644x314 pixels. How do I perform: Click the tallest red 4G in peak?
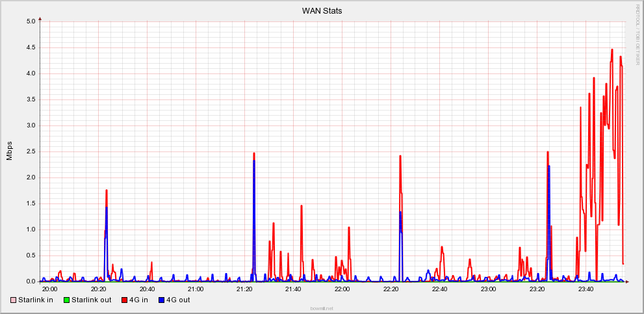point(612,50)
